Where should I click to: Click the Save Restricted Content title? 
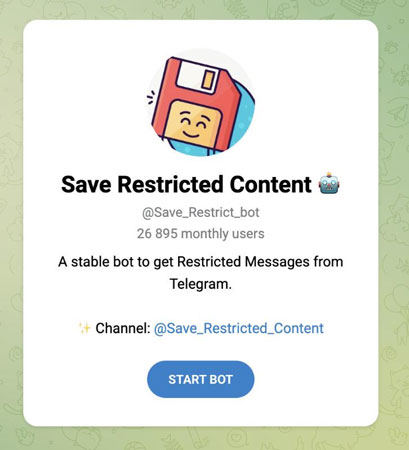186,184
